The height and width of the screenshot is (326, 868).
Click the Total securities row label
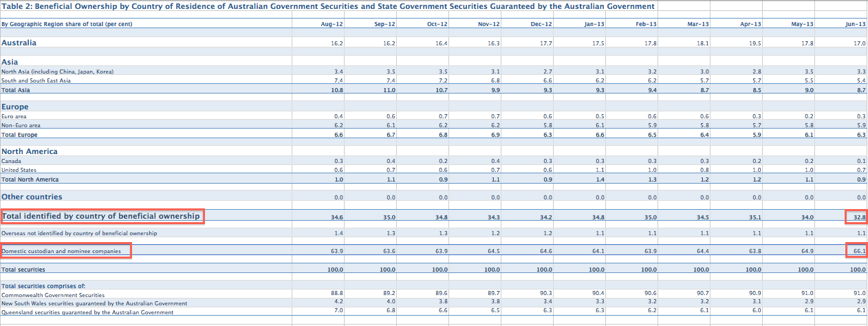[23, 270]
